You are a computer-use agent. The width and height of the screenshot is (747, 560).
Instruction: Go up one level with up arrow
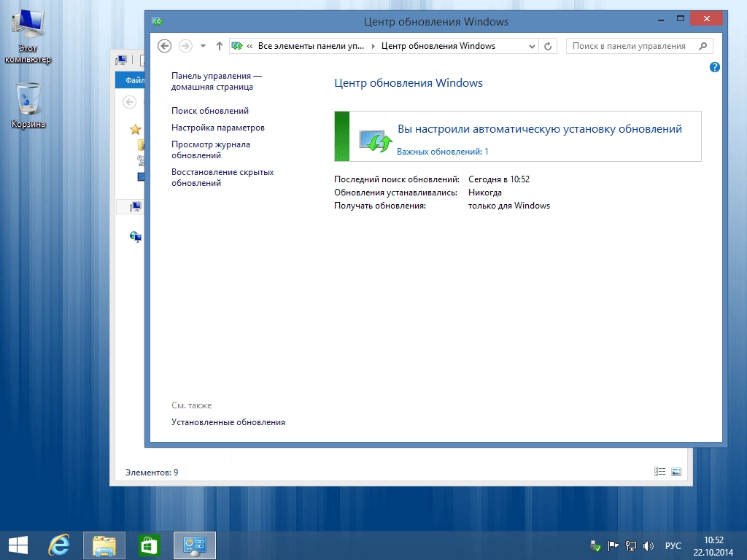pos(219,46)
